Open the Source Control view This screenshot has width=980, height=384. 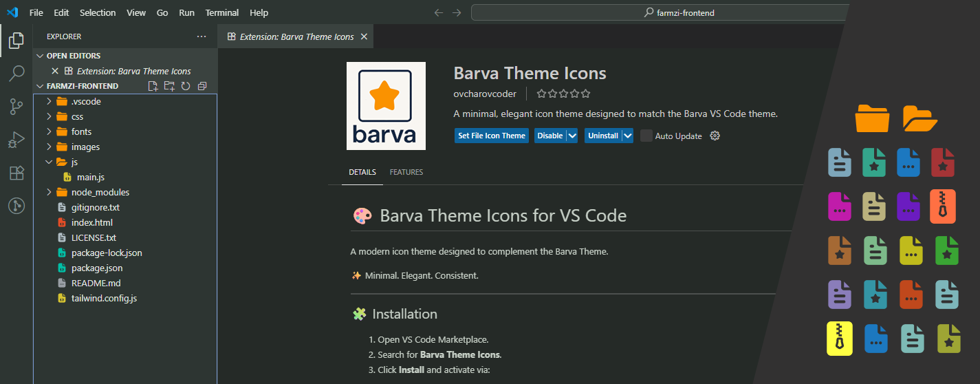click(x=17, y=107)
